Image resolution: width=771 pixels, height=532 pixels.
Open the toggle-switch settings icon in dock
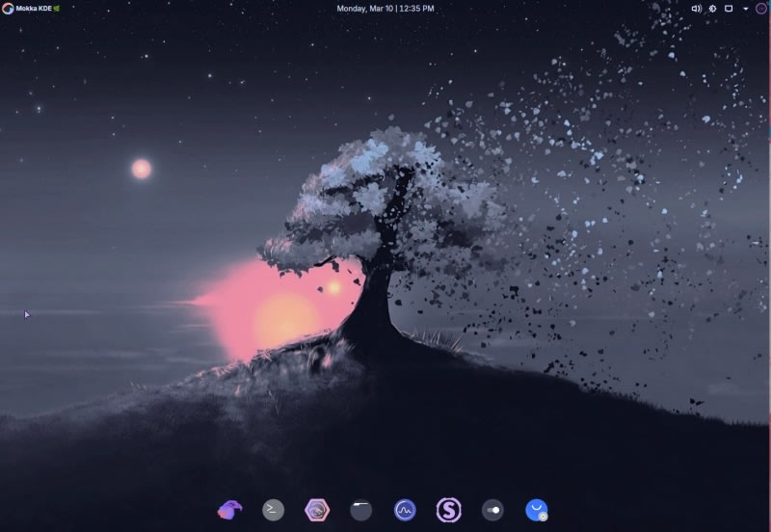coord(492,510)
